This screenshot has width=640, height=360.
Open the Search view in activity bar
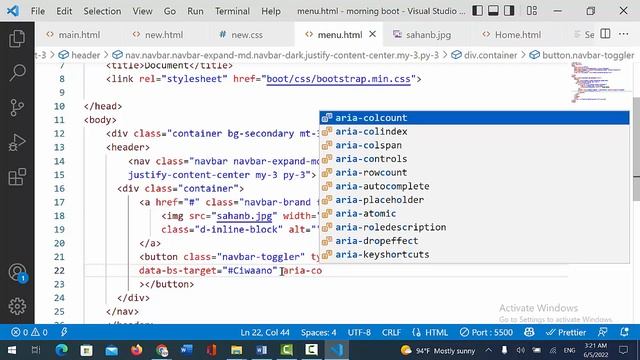17,73
